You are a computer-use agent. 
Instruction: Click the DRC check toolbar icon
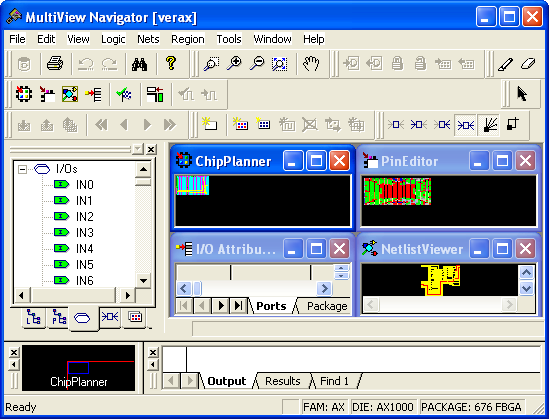tap(155, 94)
